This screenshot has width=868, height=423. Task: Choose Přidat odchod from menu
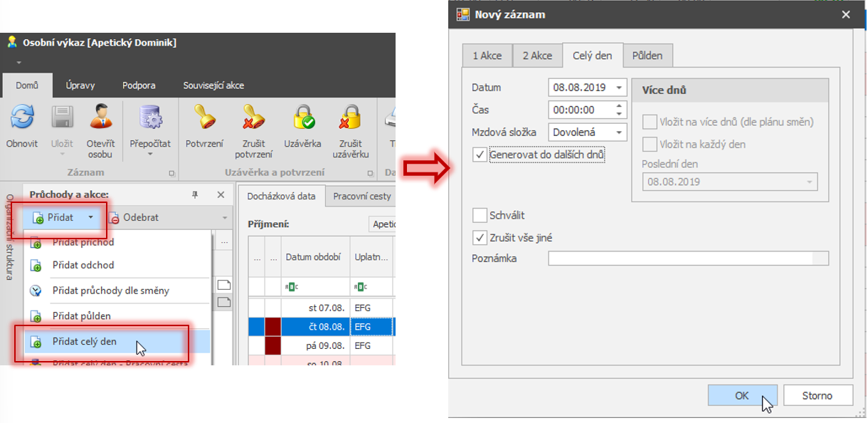tap(117, 265)
